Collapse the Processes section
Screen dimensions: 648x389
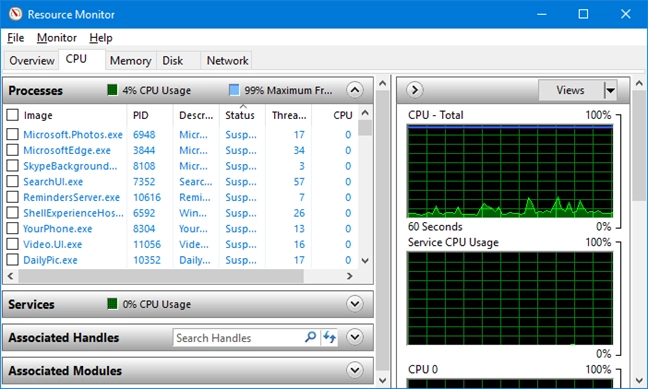pos(355,90)
